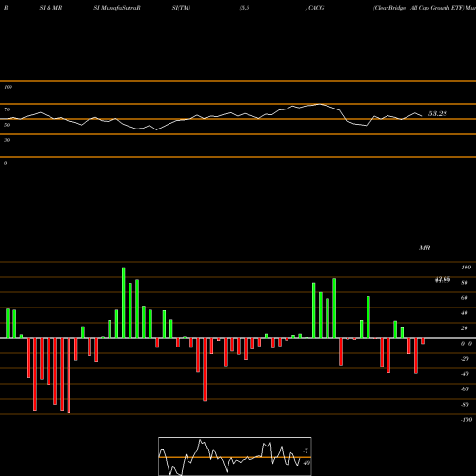Viewport: 476px width, 476px height.
Task: Click the RSI value 53.28 label
Action: coord(438,113)
